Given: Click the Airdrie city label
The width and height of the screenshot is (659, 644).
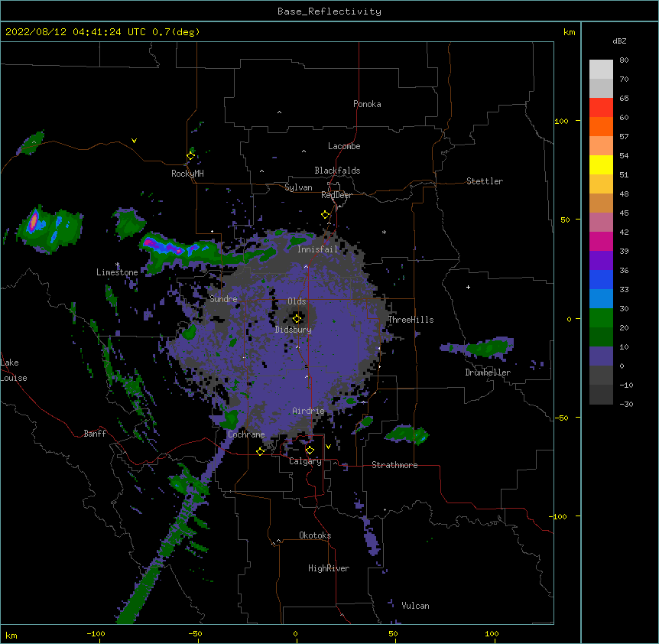Looking at the screenshot, I should 308,411.
